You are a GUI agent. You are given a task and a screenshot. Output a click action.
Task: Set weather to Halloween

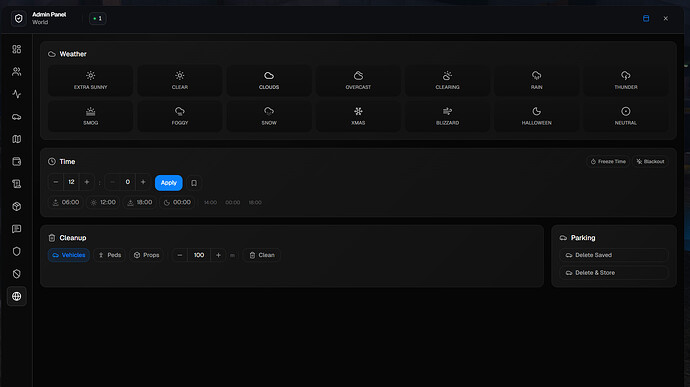[x=536, y=116]
